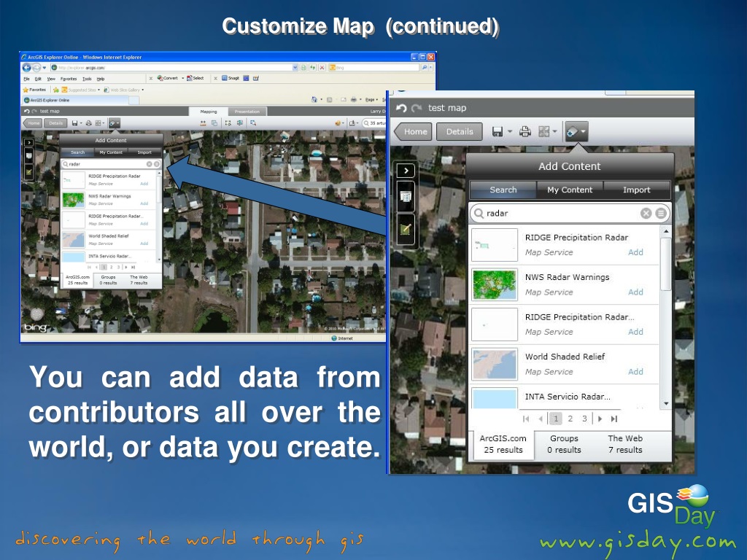Switch to the Import tab in the enlarged panel
Image resolution: width=747 pixels, height=560 pixels.
pos(636,190)
